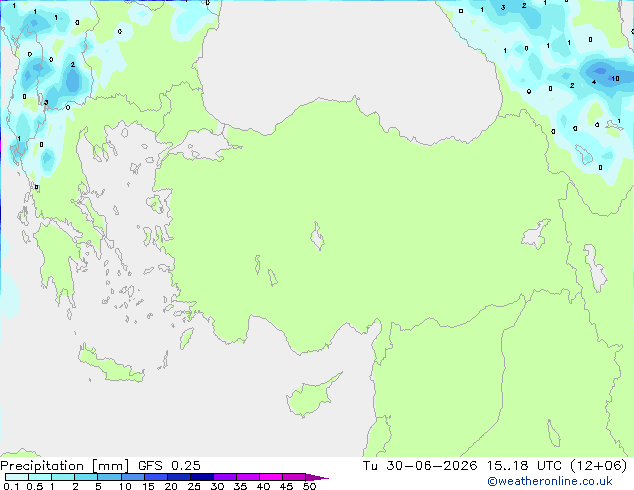Click the darkest blue rain core near '10'

pos(600,71)
